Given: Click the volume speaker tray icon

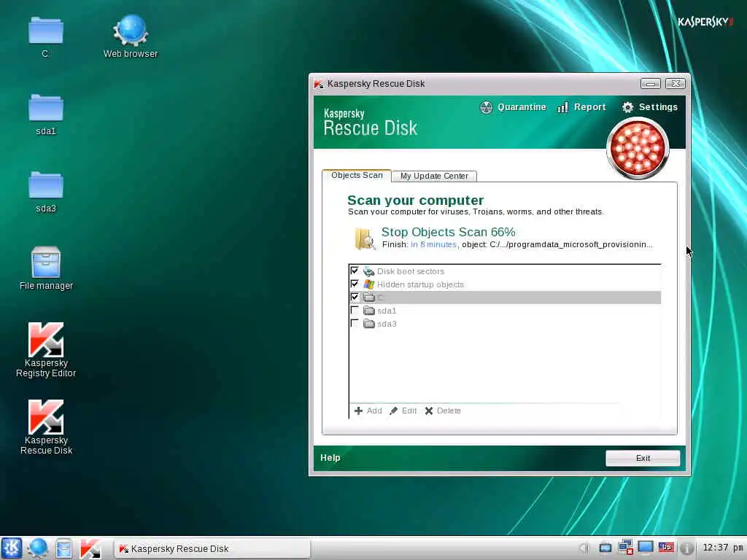Looking at the screenshot, I should tap(584, 548).
